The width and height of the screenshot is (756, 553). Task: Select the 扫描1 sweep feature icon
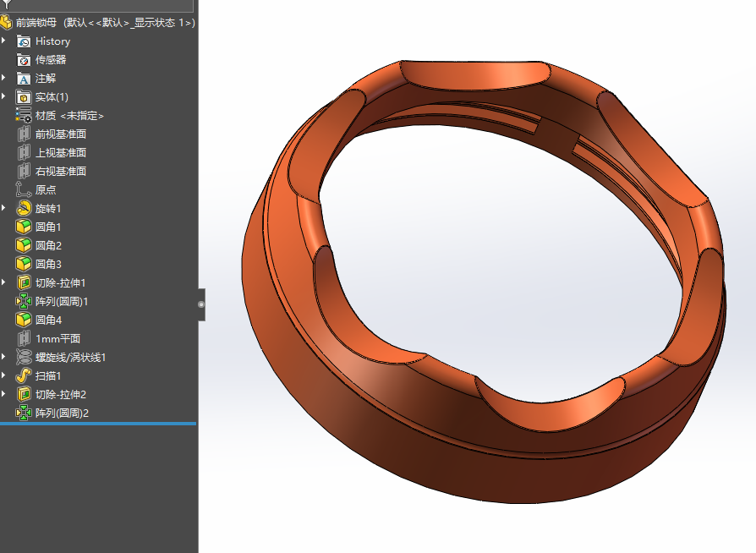click(24, 376)
